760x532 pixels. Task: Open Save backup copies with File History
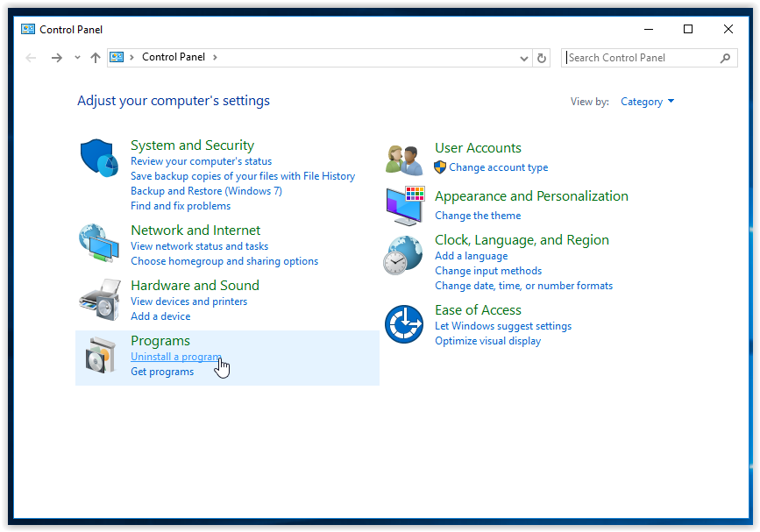pyautogui.click(x=243, y=176)
